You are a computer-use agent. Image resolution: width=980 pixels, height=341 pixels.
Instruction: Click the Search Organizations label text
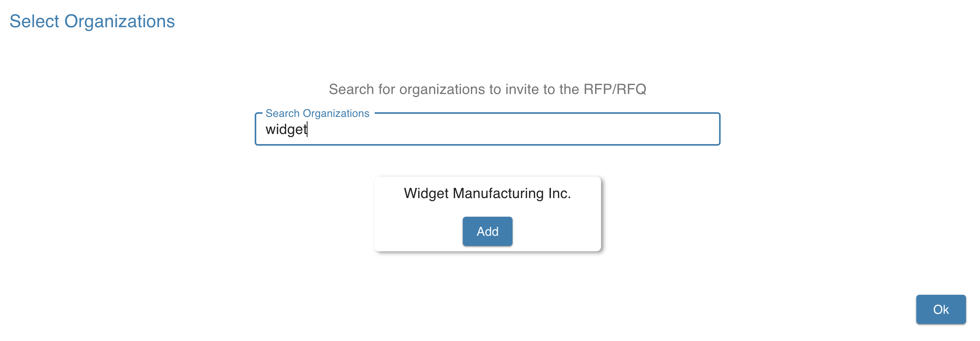pyautogui.click(x=317, y=113)
